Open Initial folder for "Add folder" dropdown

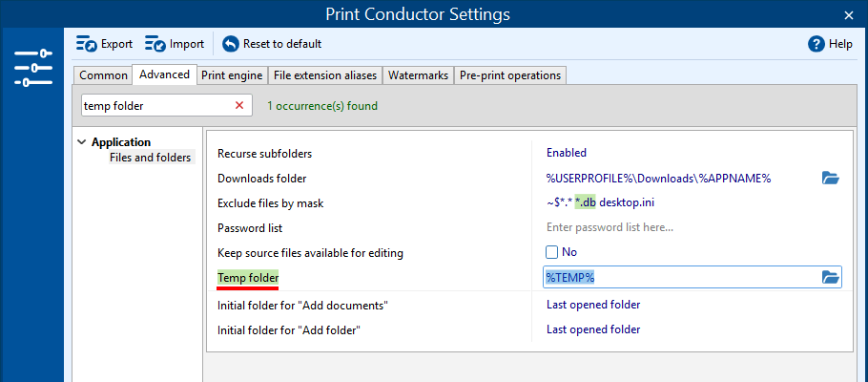[593, 329]
